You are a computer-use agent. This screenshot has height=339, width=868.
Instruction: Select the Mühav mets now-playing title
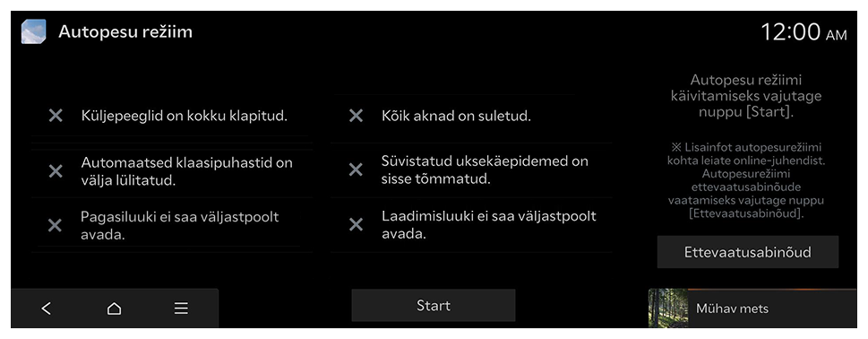click(x=732, y=309)
